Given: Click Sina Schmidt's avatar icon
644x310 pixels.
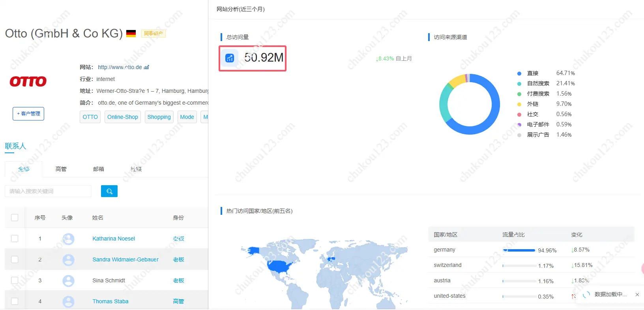Looking at the screenshot, I should pyautogui.click(x=68, y=281).
